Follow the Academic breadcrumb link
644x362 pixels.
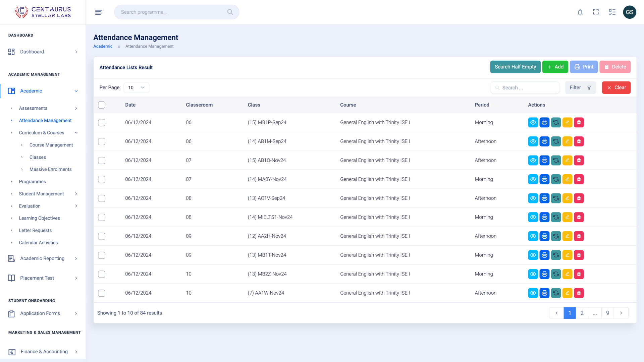coord(103,46)
